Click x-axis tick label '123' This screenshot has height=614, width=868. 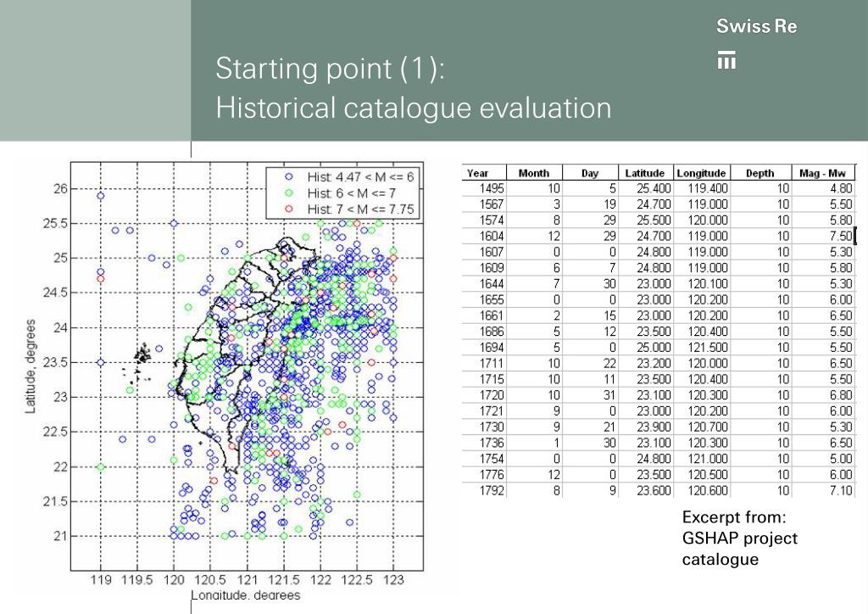[x=393, y=580]
